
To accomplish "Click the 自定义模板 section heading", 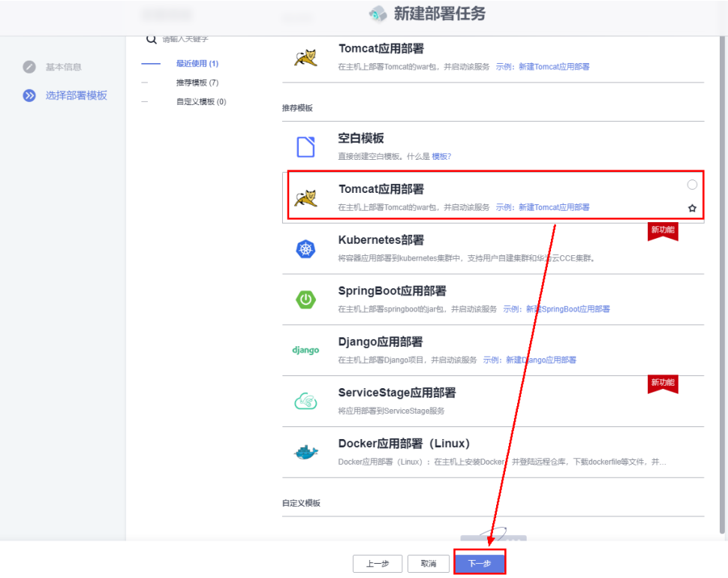I will pos(301,503).
